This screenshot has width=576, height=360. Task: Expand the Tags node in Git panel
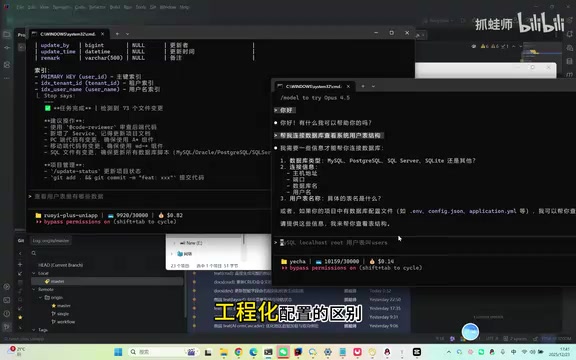click(33, 330)
